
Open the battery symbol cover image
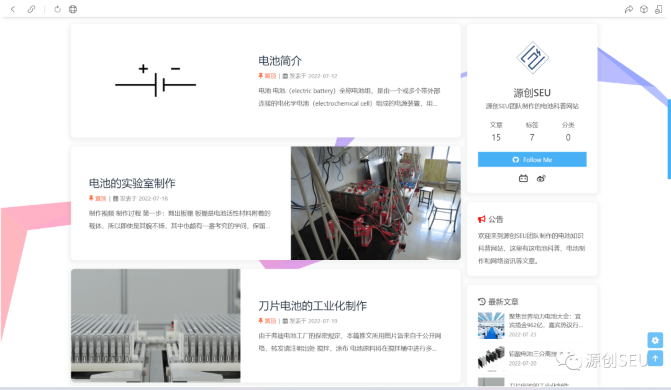155,80
